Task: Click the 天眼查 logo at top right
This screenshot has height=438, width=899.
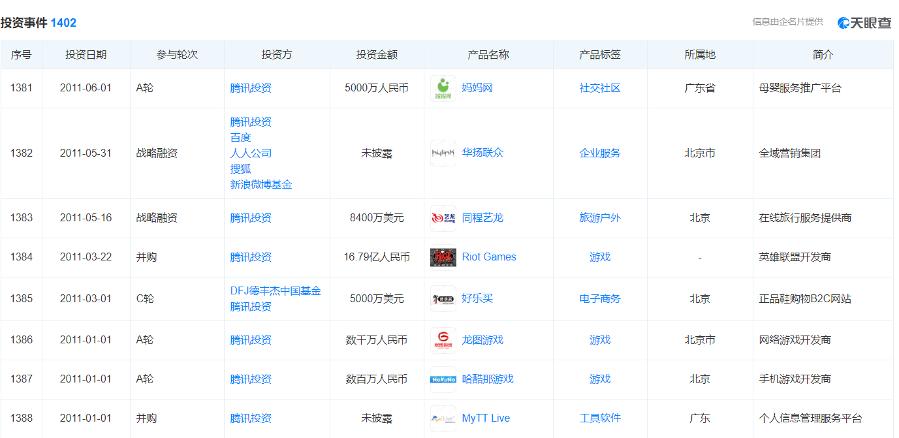Action: 865,22
